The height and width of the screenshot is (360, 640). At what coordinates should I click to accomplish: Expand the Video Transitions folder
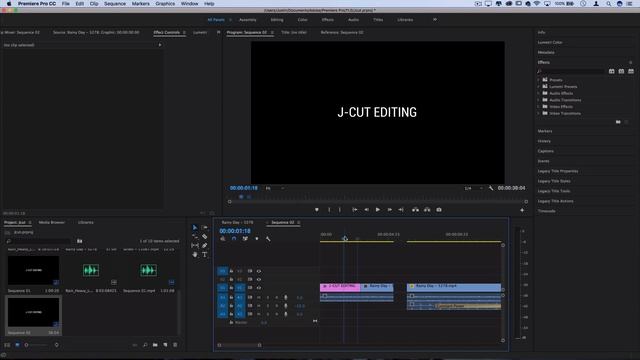point(539,113)
